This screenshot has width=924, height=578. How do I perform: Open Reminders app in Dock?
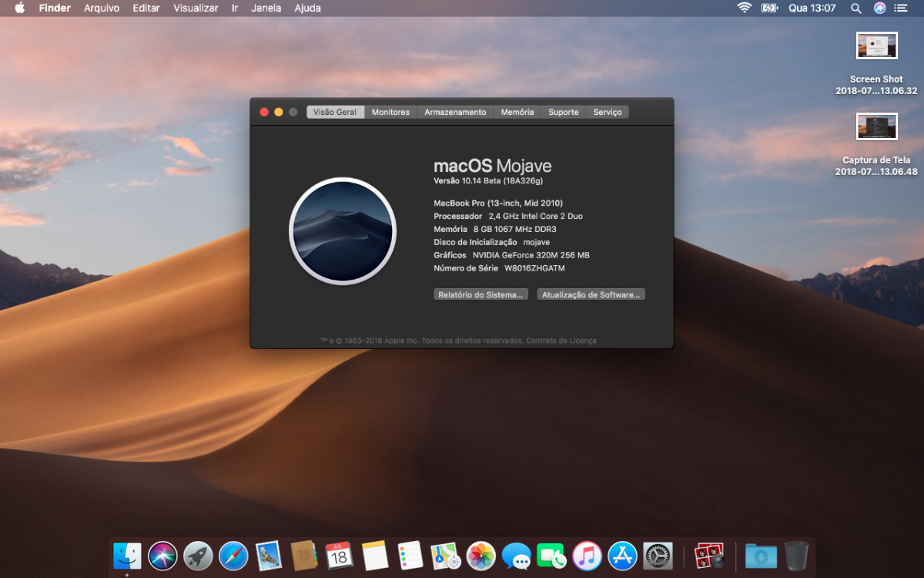[410, 556]
